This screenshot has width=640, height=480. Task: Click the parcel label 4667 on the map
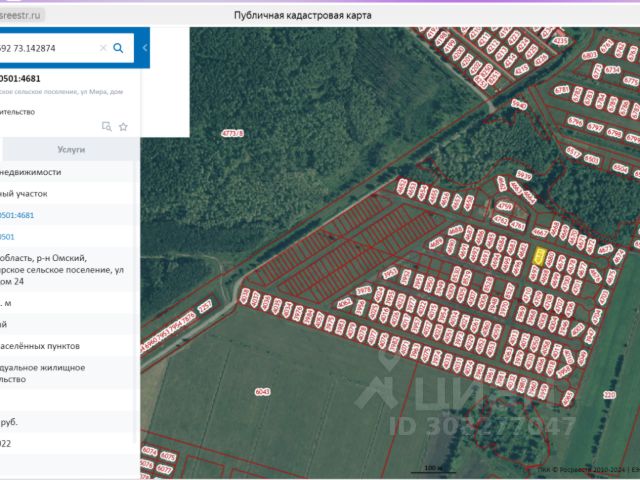pyautogui.click(x=540, y=233)
